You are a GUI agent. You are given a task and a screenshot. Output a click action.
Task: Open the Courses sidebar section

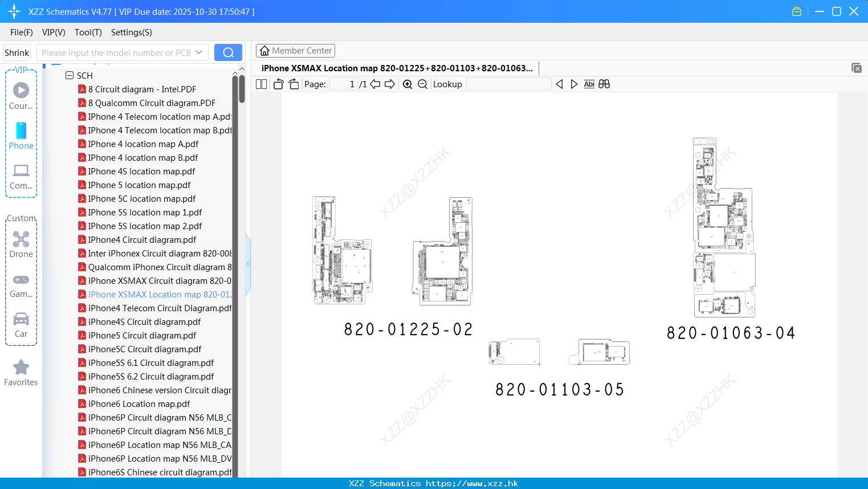(21, 96)
